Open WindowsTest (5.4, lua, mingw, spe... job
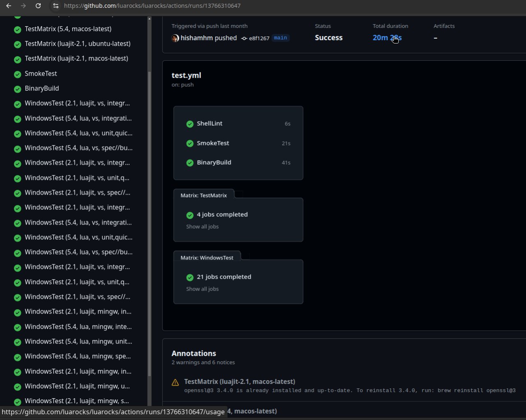Screen dimensions: 526x420 click(78, 356)
